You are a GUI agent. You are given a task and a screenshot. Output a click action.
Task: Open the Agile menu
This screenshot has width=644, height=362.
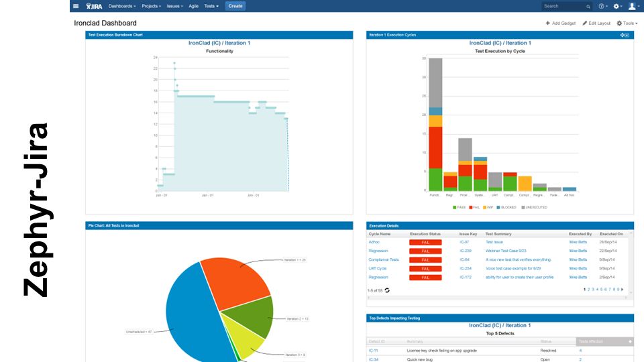[x=193, y=6]
